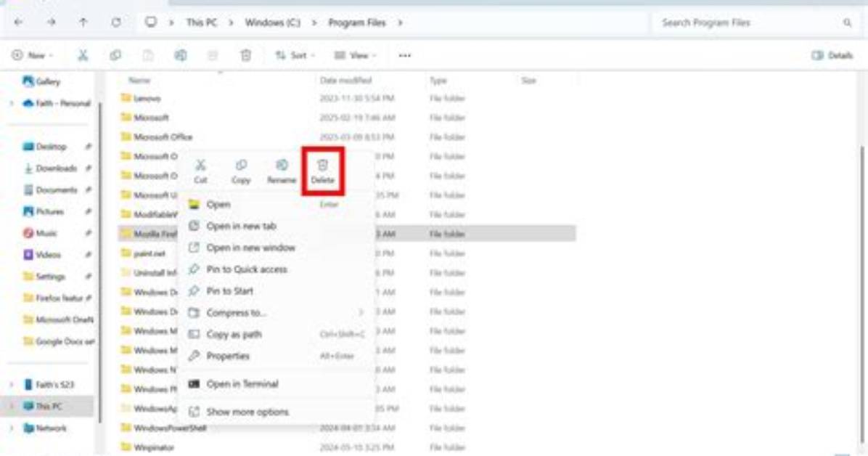This screenshot has width=868, height=456.
Task: Select the Winpinator folder row
Action: [x=347, y=447]
